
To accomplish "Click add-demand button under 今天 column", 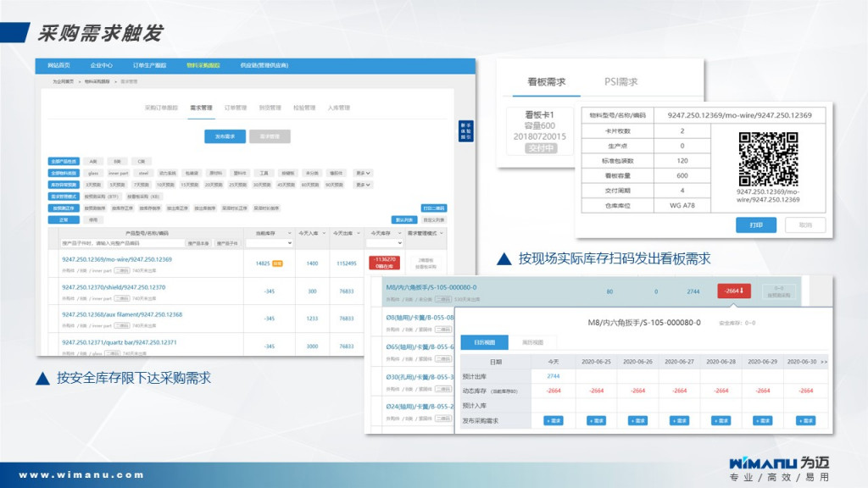I will click(553, 420).
